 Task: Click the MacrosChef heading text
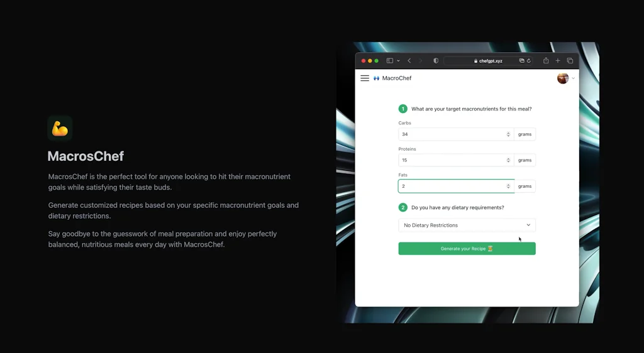(86, 156)
